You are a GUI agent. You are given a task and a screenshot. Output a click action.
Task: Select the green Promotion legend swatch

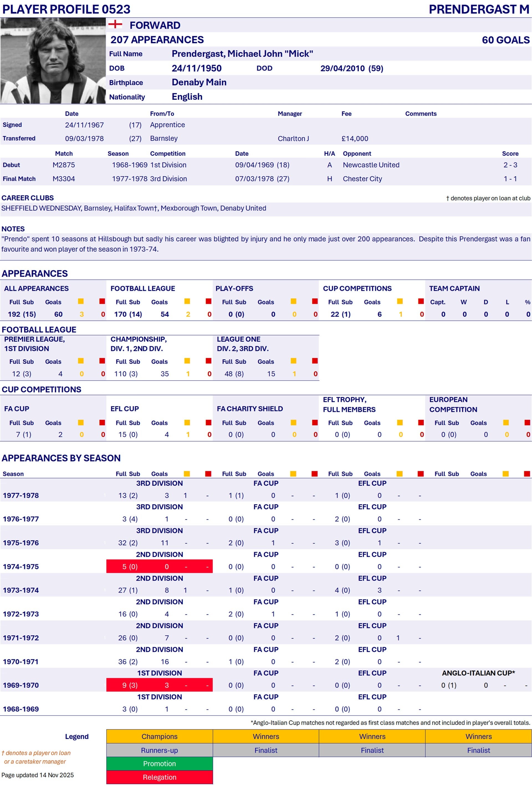tap(160, 763)
